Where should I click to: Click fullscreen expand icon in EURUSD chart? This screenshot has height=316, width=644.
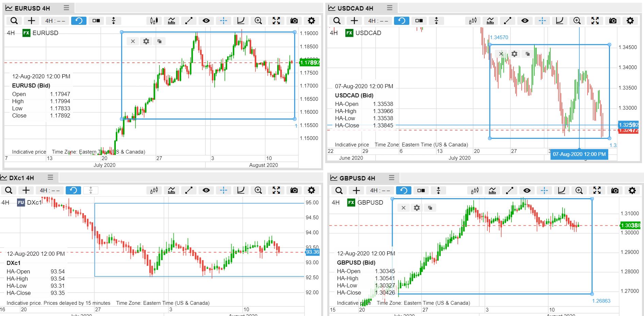coord(276,21)
